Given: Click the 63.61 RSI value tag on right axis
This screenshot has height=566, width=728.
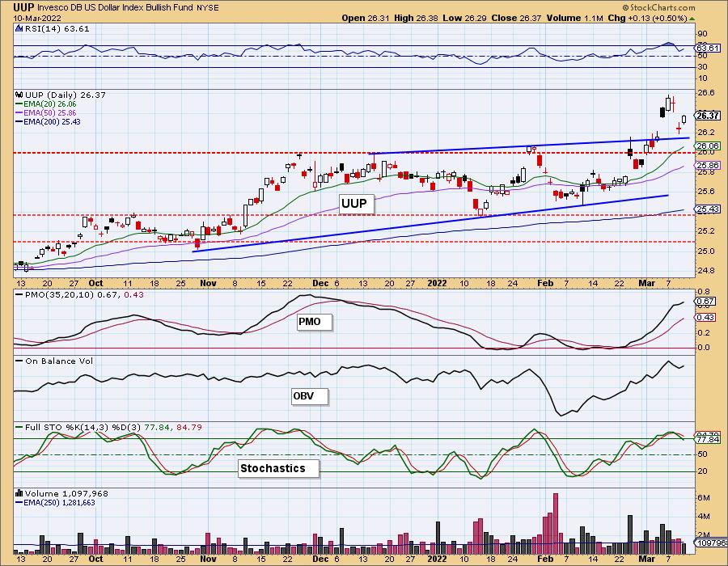Looking at the screenshot, I should pos(708,48).
